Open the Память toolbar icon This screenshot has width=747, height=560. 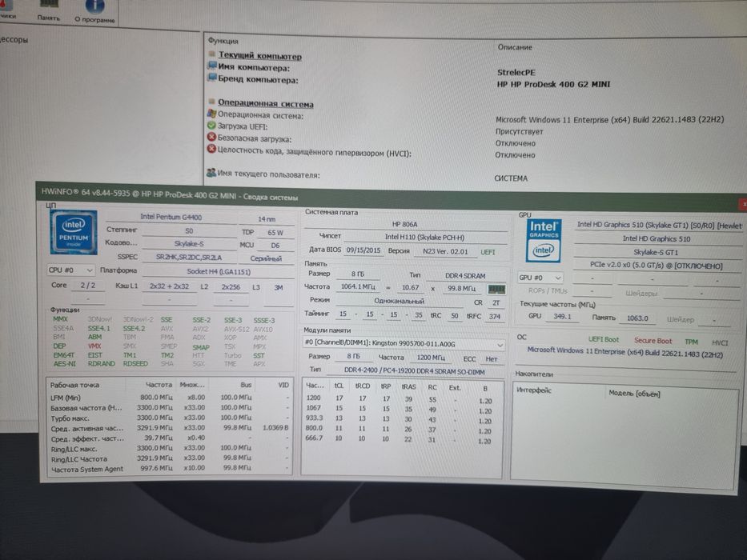tap(49, 10)
